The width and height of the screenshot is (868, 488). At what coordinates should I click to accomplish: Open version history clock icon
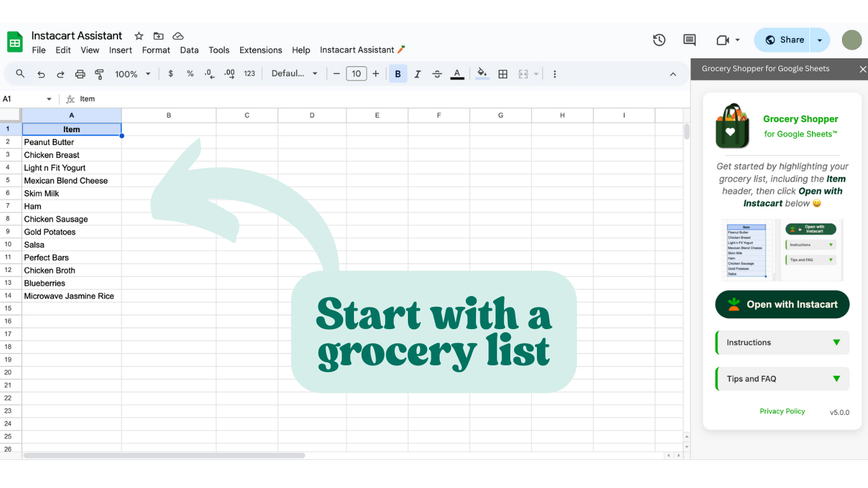[x=659, y=39]
